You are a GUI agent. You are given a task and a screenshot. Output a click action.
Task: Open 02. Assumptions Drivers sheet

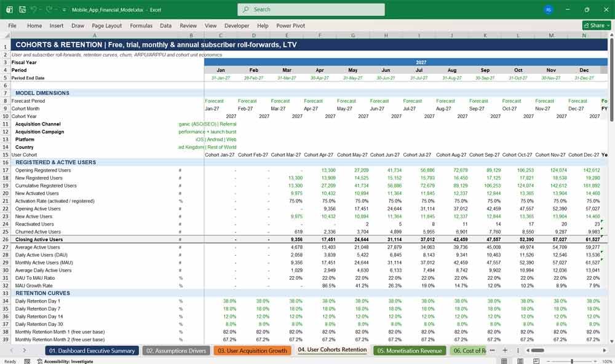tap(176, 350)
